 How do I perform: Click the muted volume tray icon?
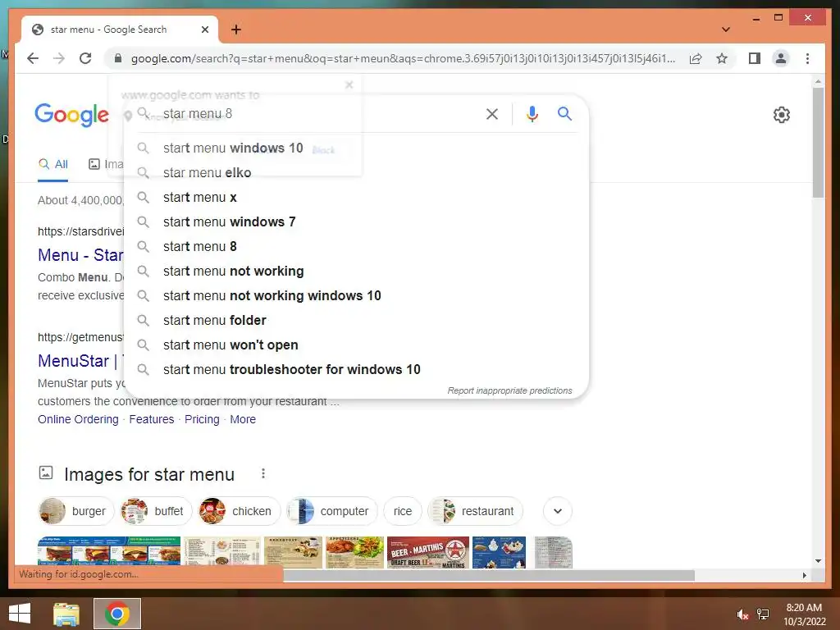pos(742,614)
